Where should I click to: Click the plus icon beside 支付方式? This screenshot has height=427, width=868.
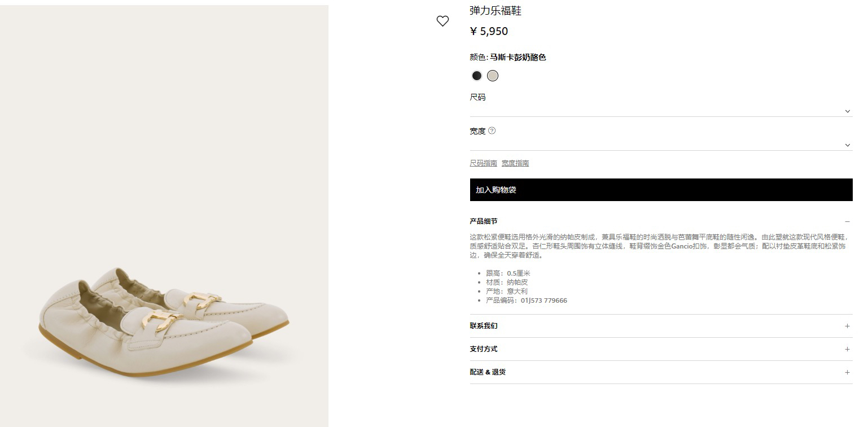click(847, 349)
